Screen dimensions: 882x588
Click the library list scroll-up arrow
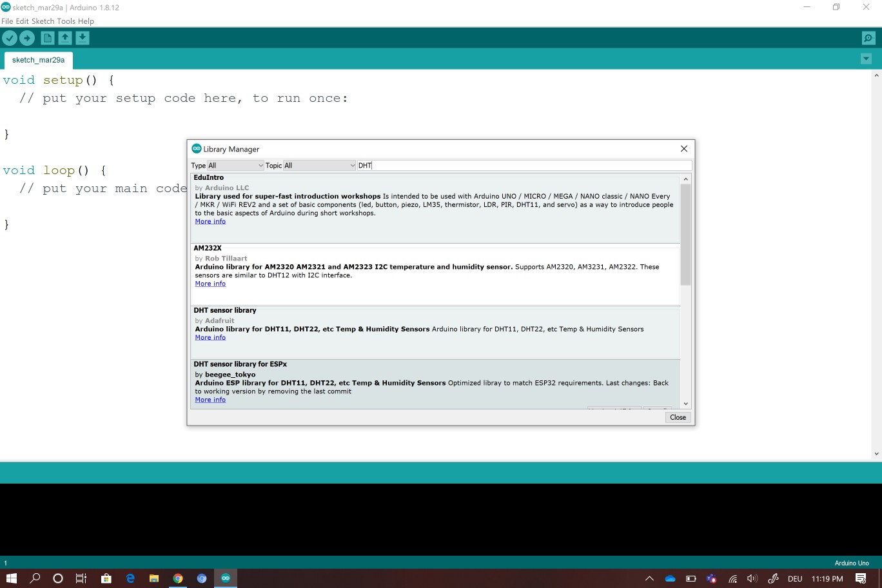pos(685,179)
